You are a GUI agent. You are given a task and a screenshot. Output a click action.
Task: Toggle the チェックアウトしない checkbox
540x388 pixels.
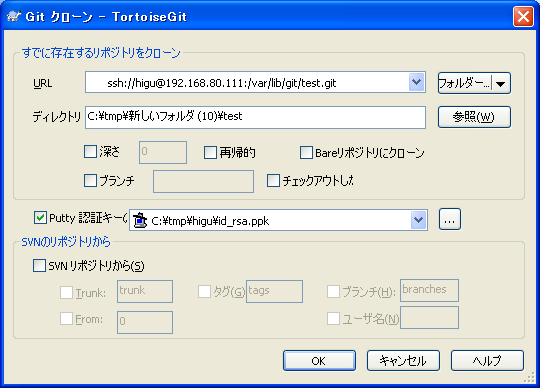(273, 180)
